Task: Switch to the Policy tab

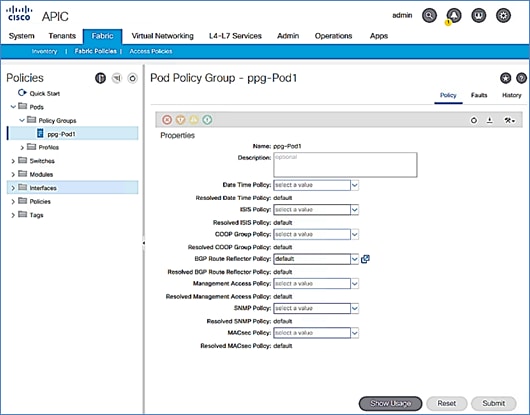Action: tap(448, 95)
